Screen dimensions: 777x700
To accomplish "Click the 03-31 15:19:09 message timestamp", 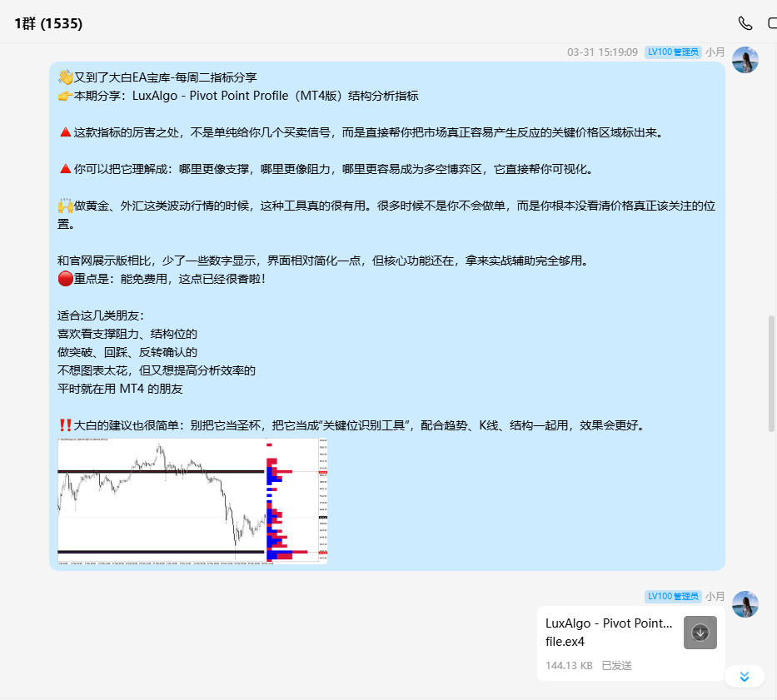I will click(x=602, y=52).
